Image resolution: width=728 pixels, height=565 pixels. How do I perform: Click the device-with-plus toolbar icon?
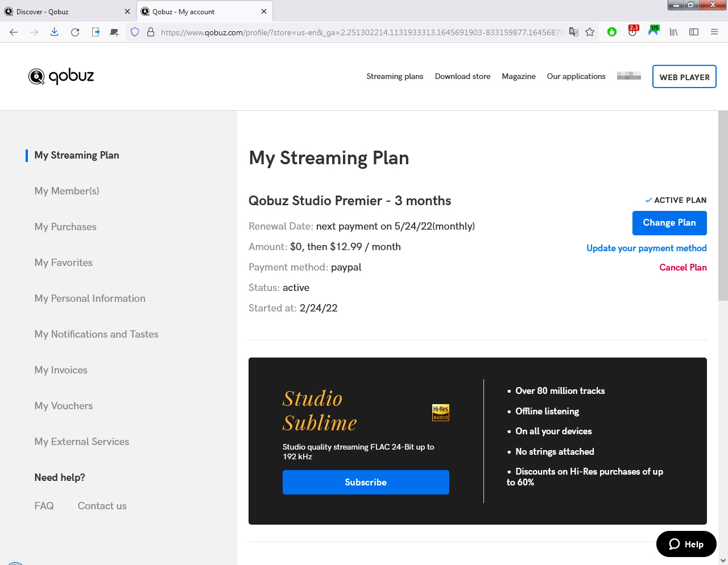coord(114,32)
